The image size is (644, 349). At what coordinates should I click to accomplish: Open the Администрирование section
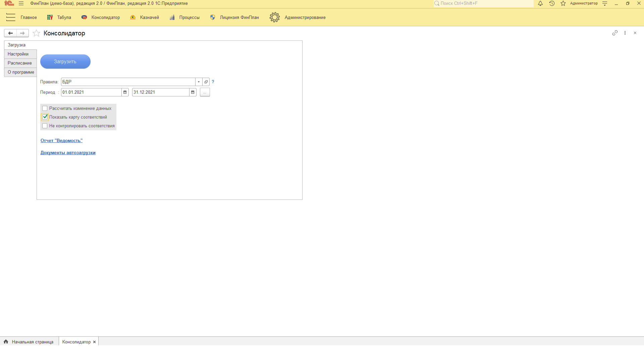click(305, 17)
